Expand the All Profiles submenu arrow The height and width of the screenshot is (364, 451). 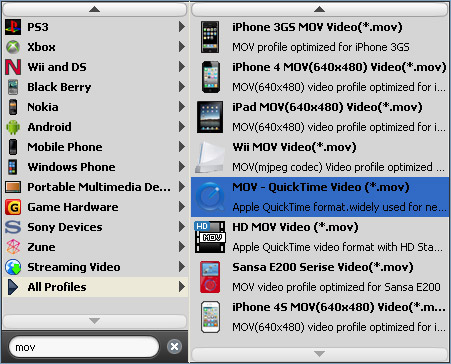coord(182,287)
